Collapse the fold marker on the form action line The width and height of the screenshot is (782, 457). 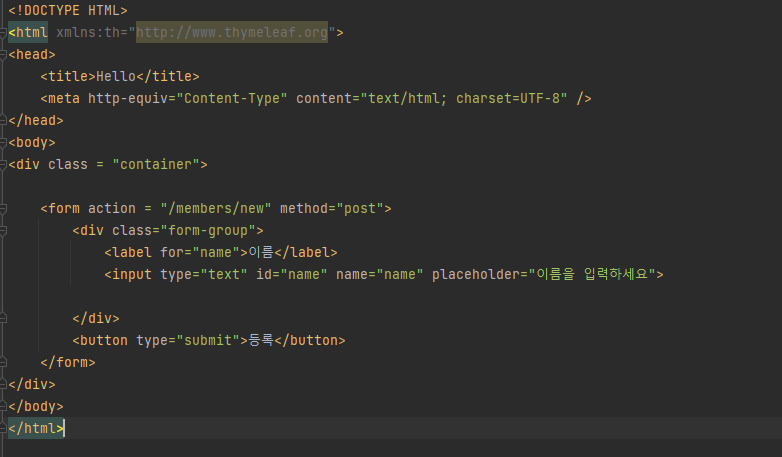2,209
